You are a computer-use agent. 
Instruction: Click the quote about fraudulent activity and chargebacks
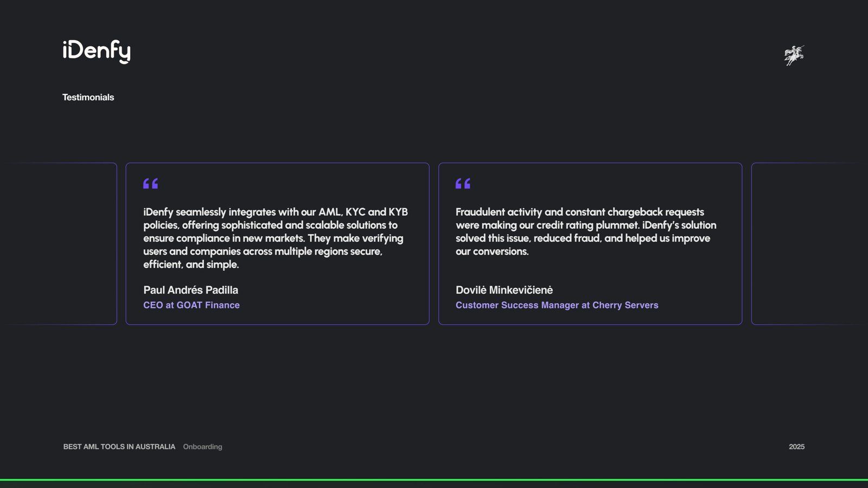point(586,232)
